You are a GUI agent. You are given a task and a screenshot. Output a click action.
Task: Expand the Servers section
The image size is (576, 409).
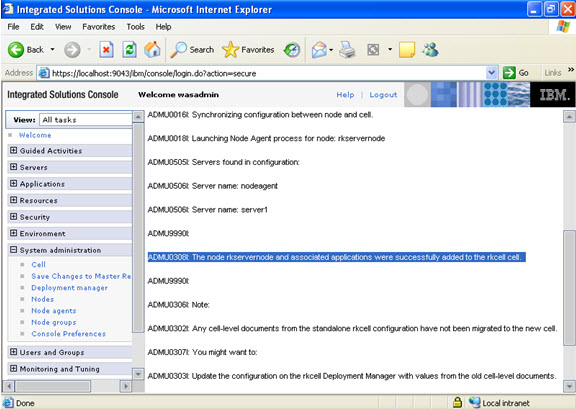pyautogui.click(x=14, y=167)
